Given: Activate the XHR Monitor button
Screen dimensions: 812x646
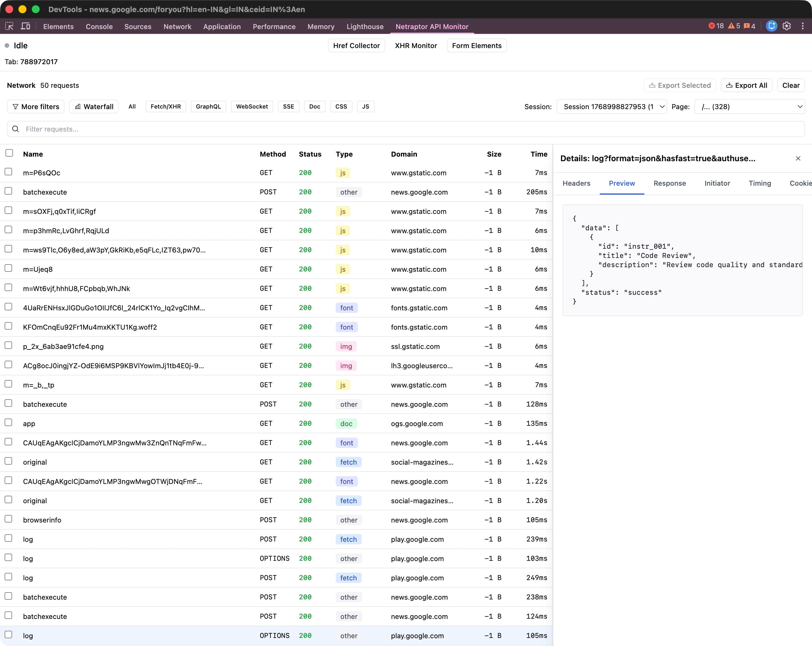Looking at the screenshot, I should 416,45.
